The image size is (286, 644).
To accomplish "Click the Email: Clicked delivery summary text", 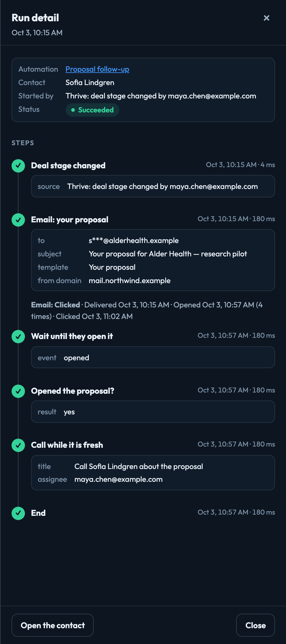I will point(147,310).
